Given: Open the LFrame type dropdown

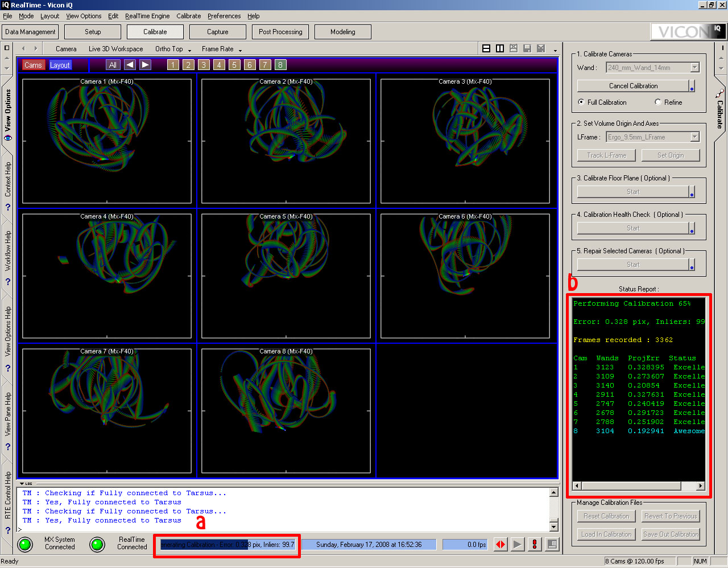Looking at the screenshot, I should (694, 137).
